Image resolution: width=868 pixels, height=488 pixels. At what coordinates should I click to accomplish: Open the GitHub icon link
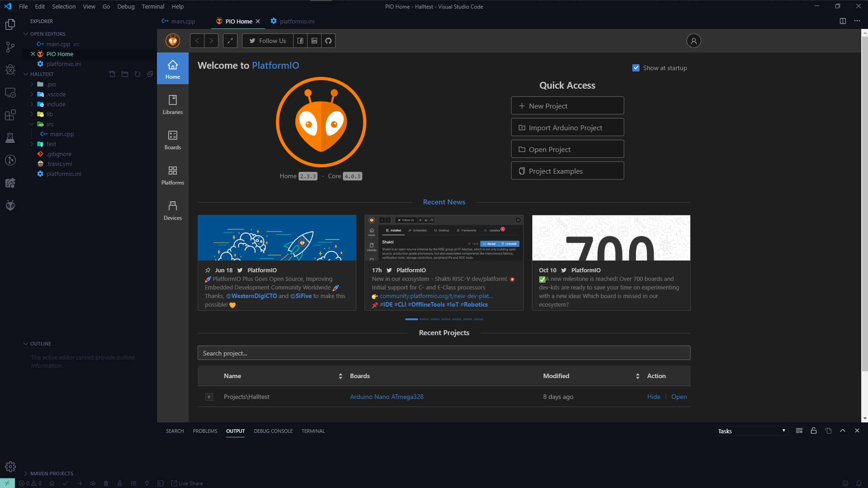tap(328, 41)
